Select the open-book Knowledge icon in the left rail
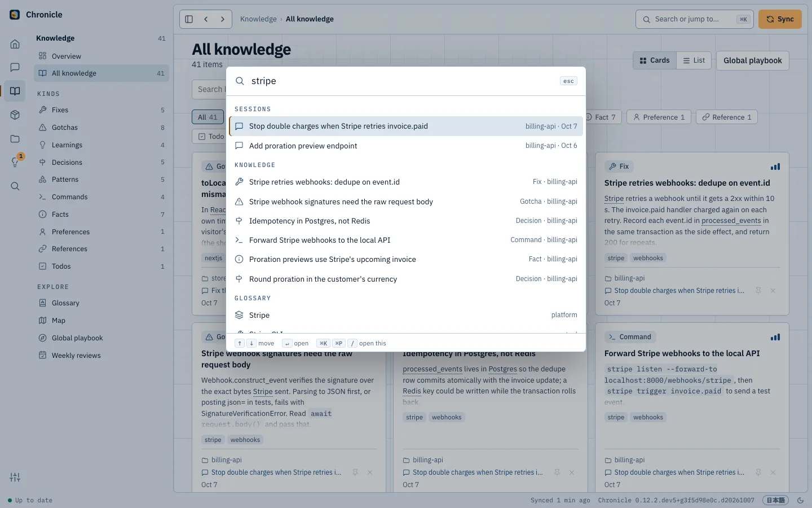The image size is (812, 508). pyautogui.click(x=15, y=91)
